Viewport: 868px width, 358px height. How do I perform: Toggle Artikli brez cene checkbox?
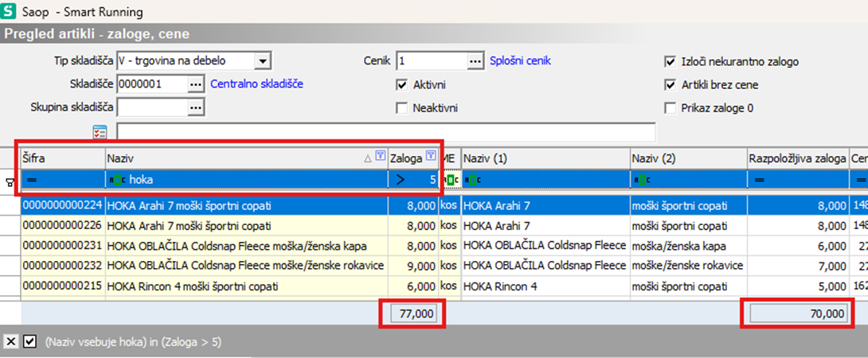tap(671, 85)
